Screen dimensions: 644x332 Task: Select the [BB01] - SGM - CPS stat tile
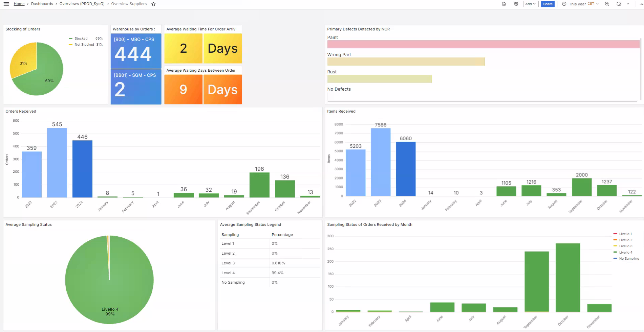click(136, 87)
